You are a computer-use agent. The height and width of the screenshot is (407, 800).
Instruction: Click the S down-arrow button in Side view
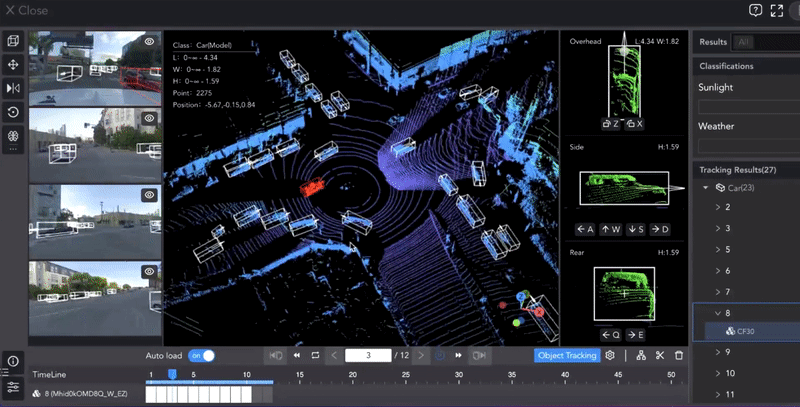click(636, 230)
